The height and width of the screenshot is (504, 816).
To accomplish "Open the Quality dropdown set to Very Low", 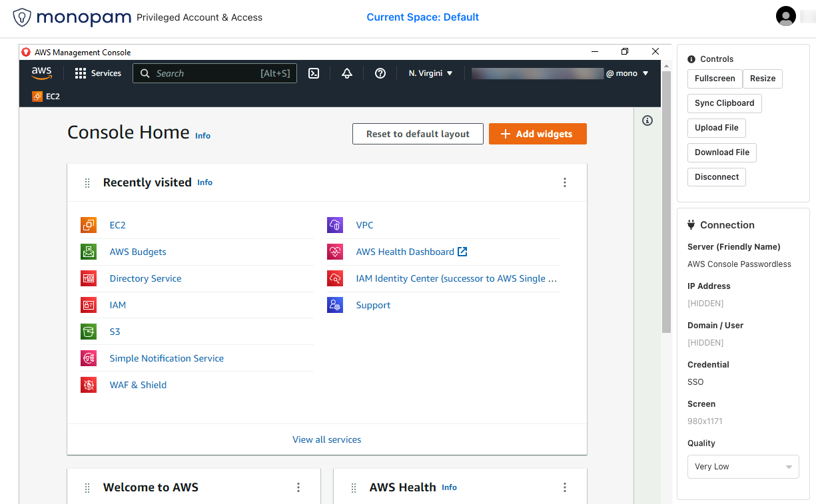I will 743,467.
